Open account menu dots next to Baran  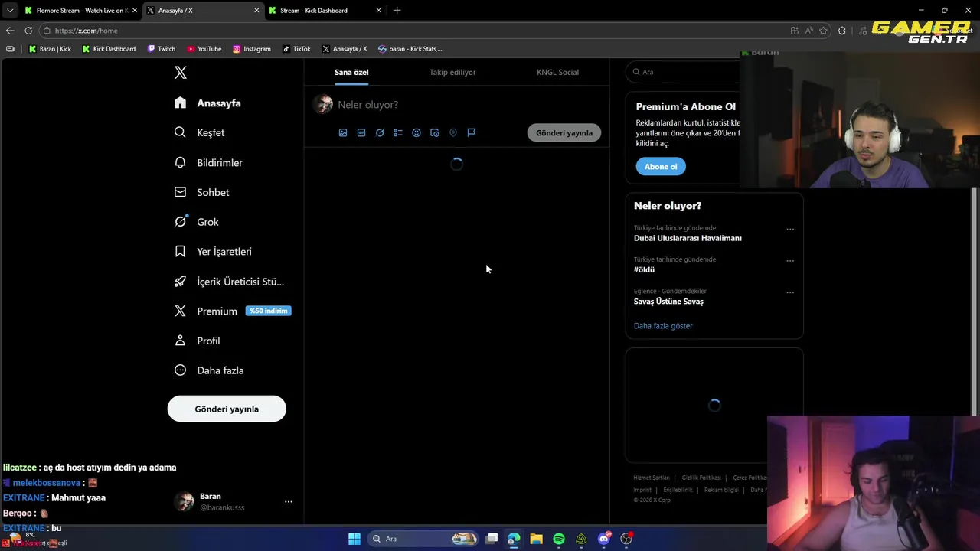point(289,501)
